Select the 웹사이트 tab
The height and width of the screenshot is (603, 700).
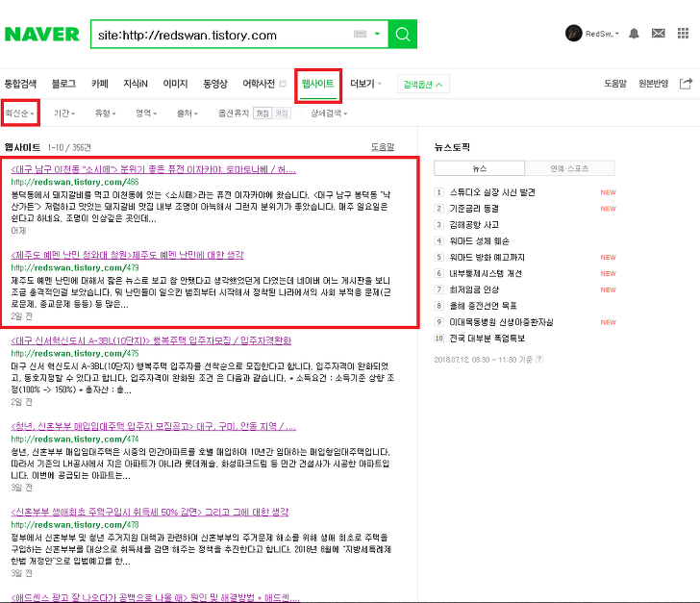(318, 84)
